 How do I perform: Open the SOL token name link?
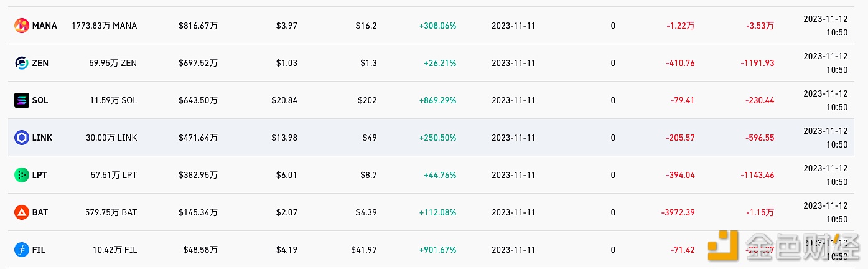coord(40,100)
